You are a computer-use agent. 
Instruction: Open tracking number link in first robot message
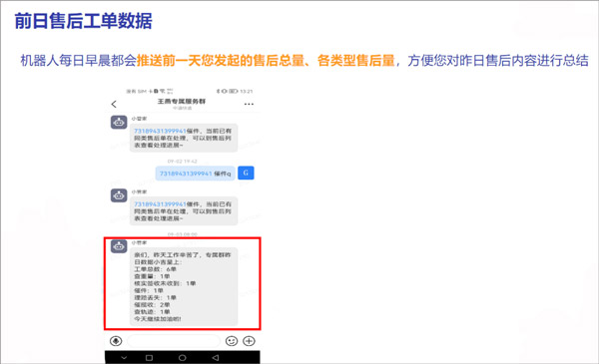pos(160,131)
